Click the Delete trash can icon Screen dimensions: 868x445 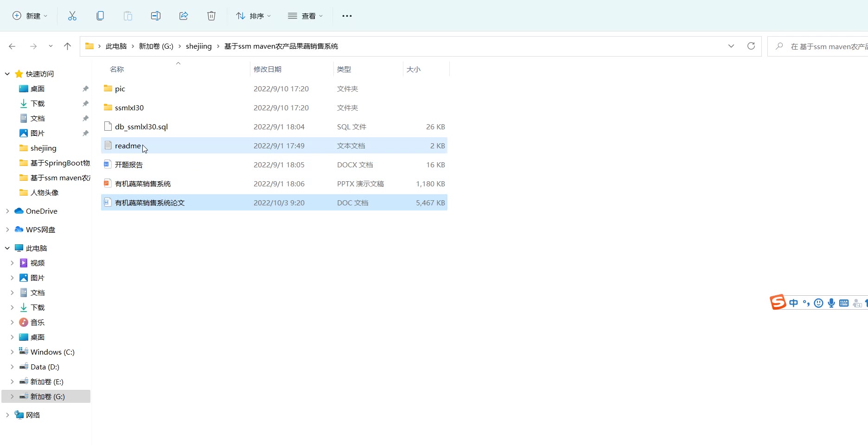coord(211,16)
